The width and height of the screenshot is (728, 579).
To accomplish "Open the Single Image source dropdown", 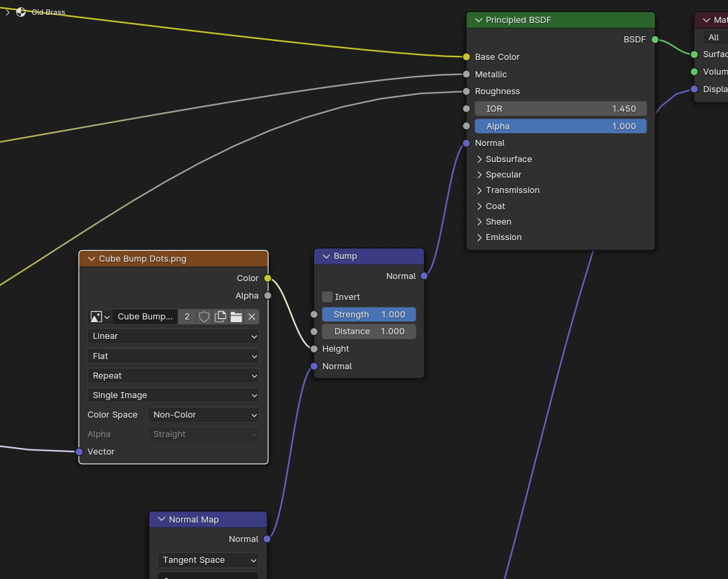I will (x=173, y=395).
